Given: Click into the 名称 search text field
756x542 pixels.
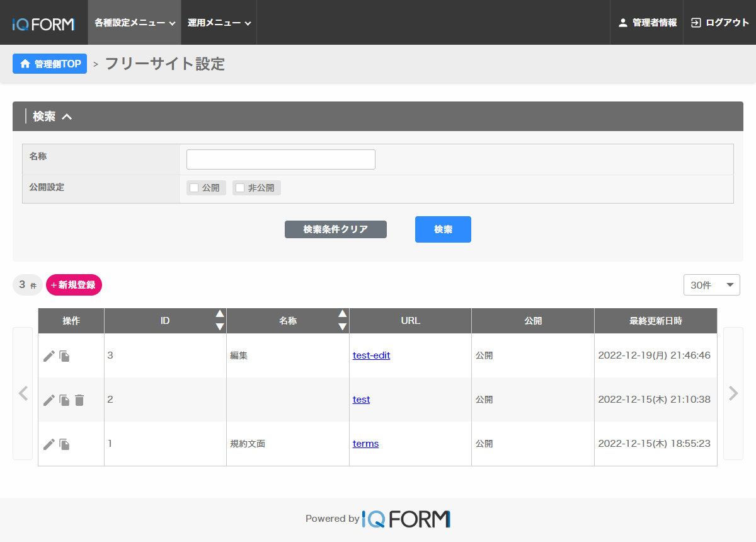Looking at the screenshot, I should (x=280, y=159).
